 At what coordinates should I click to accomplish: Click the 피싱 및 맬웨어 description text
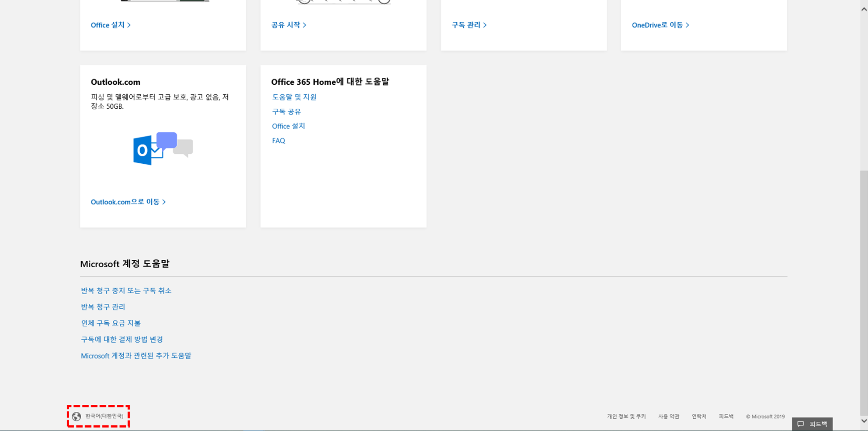click(160, 101)
